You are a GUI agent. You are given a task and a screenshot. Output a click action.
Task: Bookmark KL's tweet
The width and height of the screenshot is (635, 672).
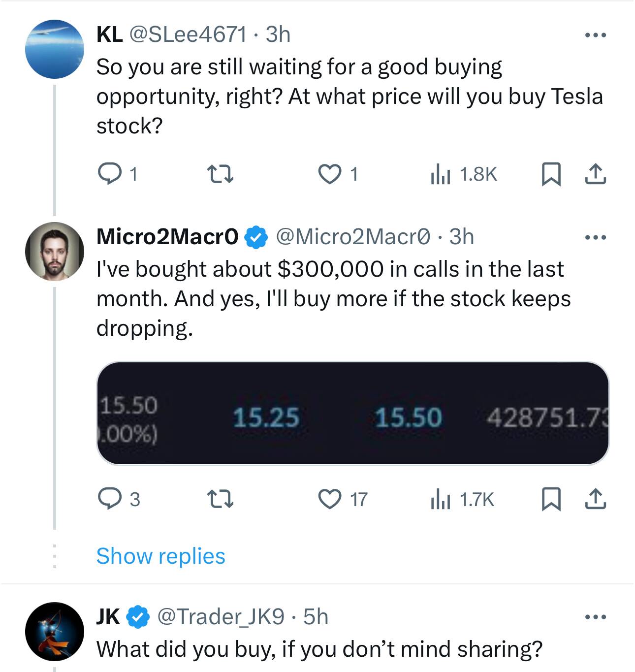point(551,174)
